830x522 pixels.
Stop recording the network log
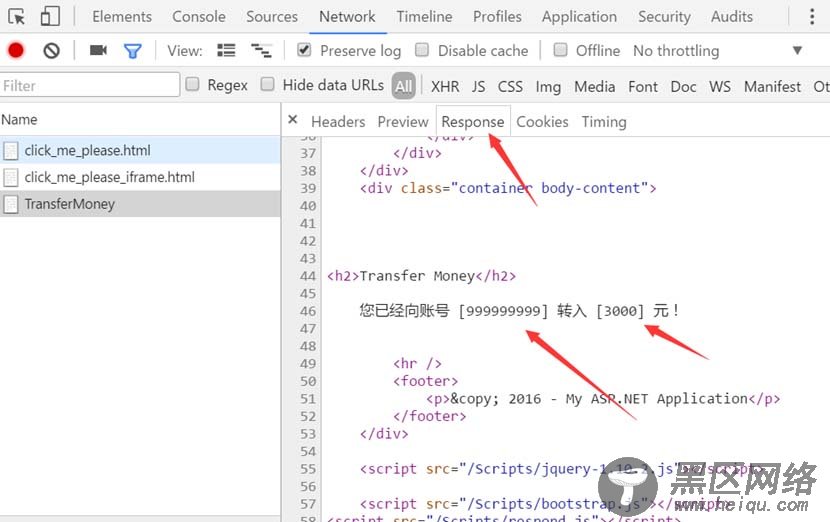click(16, 50)
